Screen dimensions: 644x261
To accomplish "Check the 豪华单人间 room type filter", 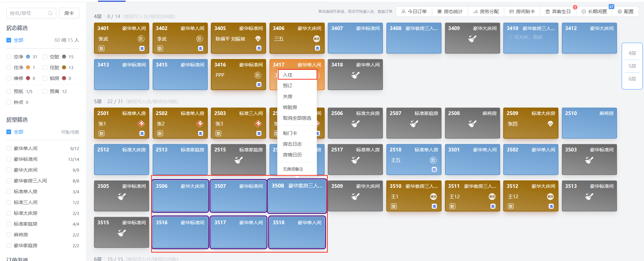I will pyautogui.click(x=9, y=148).
